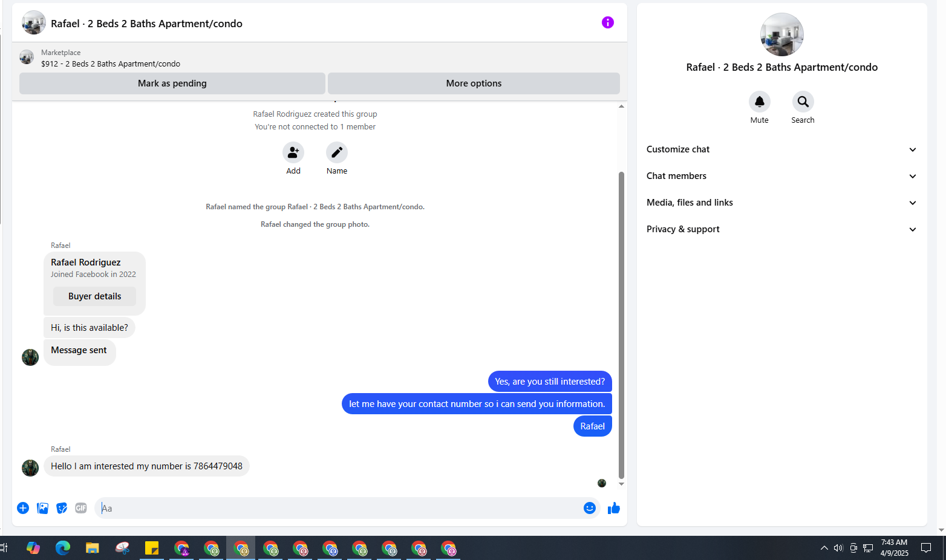Open Task View on the taskbar
The image size is (946, 560).
click(3, 549)
